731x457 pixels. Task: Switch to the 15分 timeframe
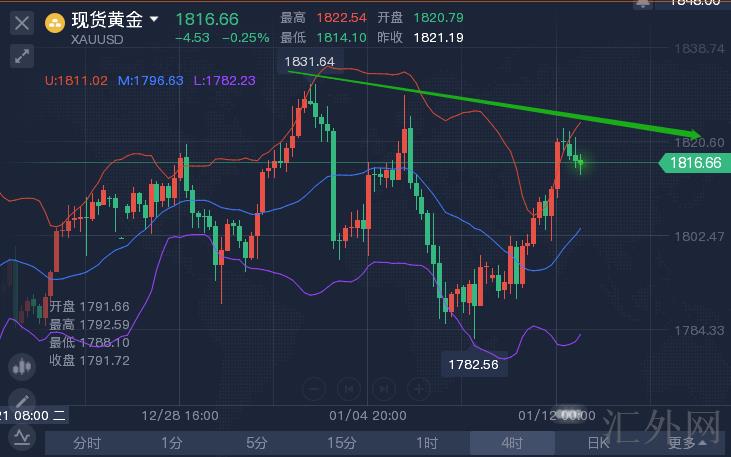point(342,442)
